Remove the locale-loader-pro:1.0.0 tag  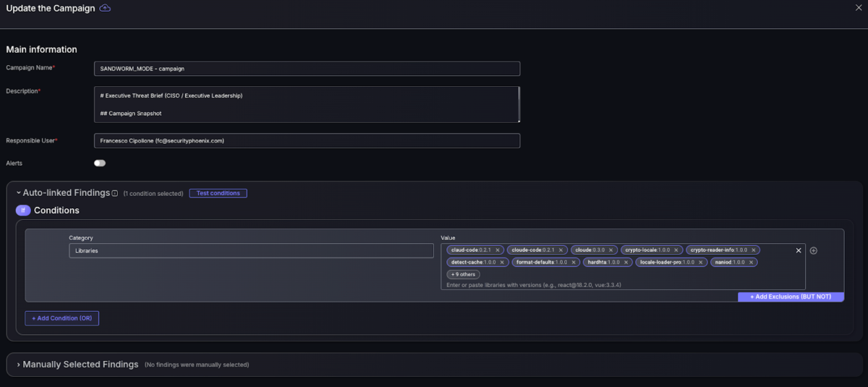[701, 263]
